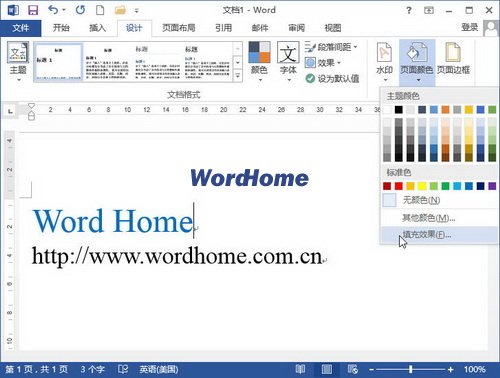Click the 登录 sign-in link
This screenshot has width=500, height=378.
469,27
